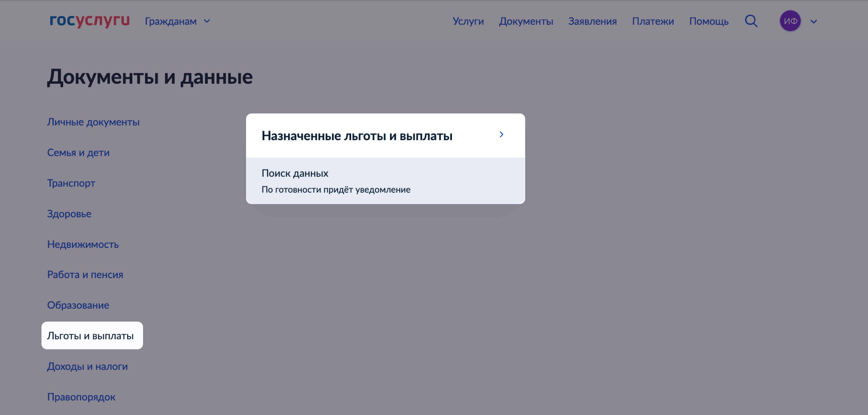Screen dimensions: 868x415
Task: Click the Поиск данных status text
Action: point(295,173)
